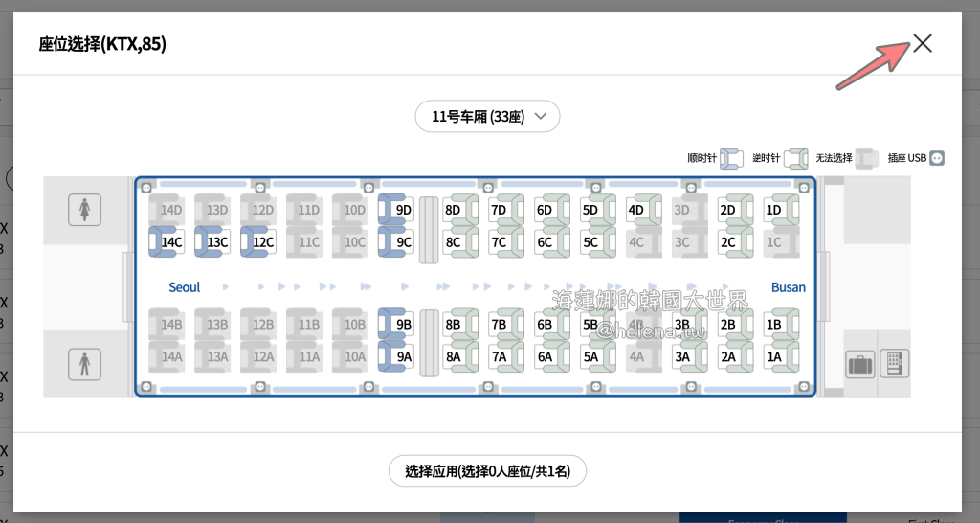Click unavailable seat 11B
The image size is (980, 523).
304,324
